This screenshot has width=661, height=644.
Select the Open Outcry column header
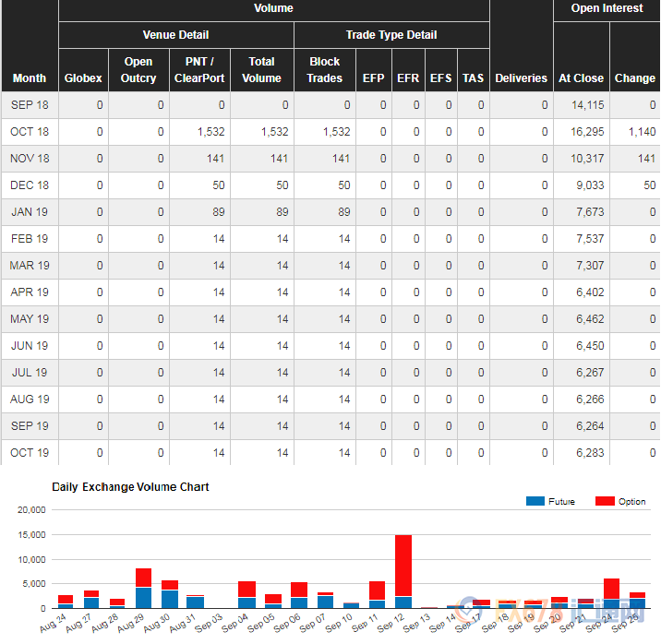pyautogui.click(x=138, y=70)
